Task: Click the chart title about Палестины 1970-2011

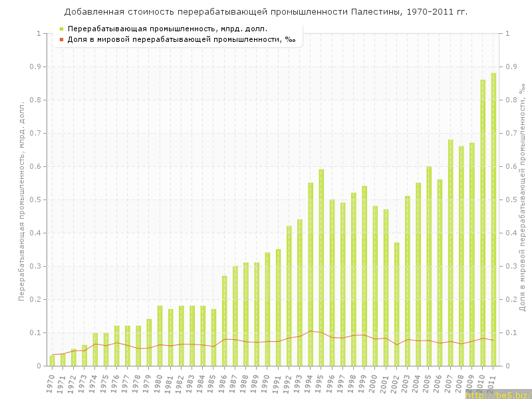Action: pyautogui.click(x=266, y=11)
